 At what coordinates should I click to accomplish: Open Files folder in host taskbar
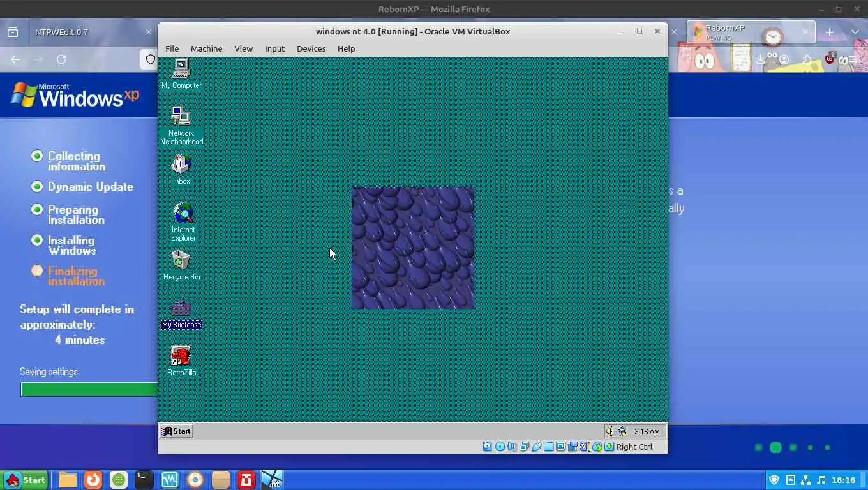tap(68, 480)
